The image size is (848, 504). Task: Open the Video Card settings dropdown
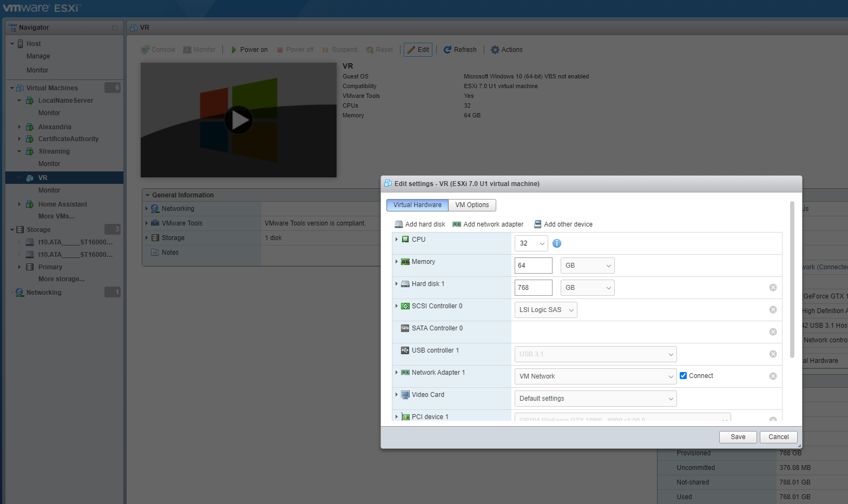tap(596, 399)
